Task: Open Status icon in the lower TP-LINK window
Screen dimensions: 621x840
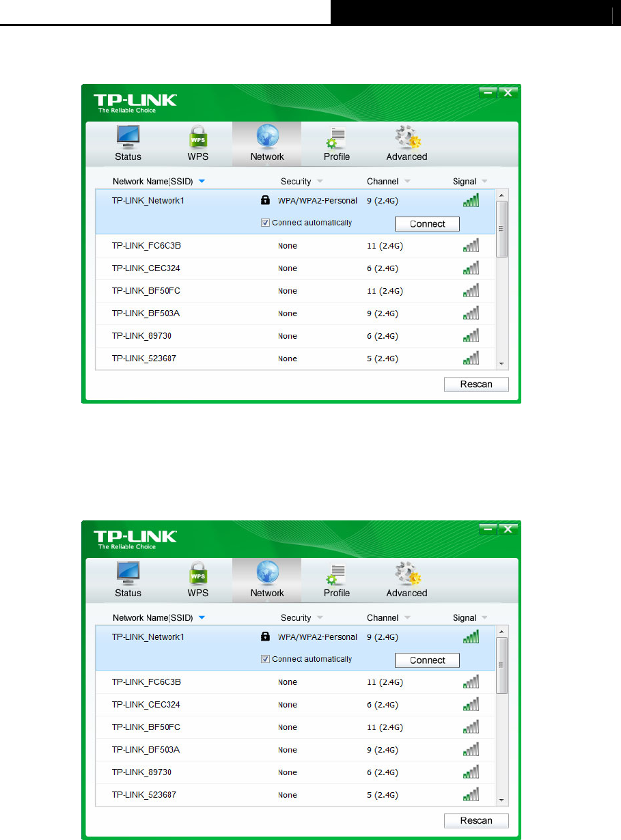Action: tap(128, 574)
